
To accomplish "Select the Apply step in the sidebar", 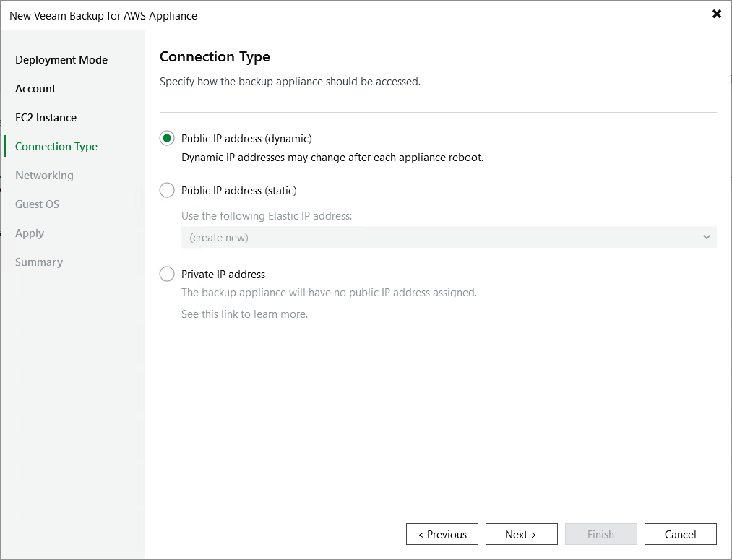I will click(x=30, y=233).
